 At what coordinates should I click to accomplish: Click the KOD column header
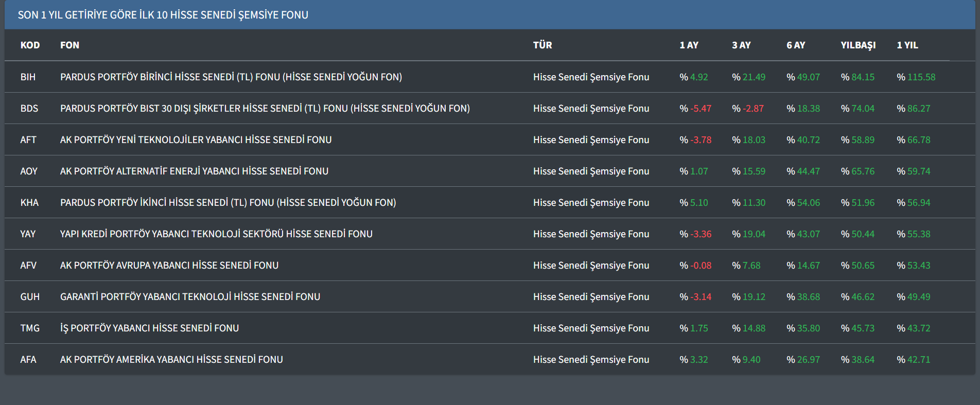pyautogui.click(x=30, y=45)
